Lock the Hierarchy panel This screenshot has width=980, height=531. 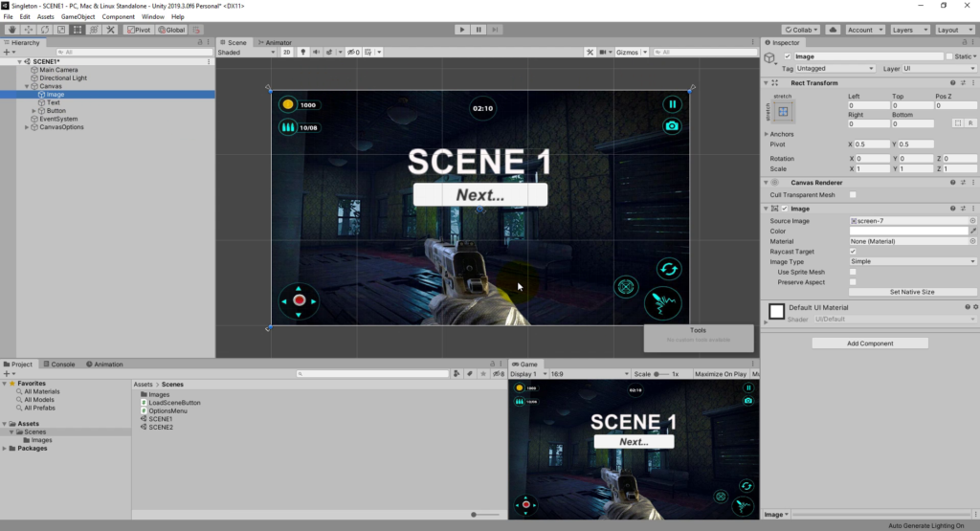[x=200, y=42]
